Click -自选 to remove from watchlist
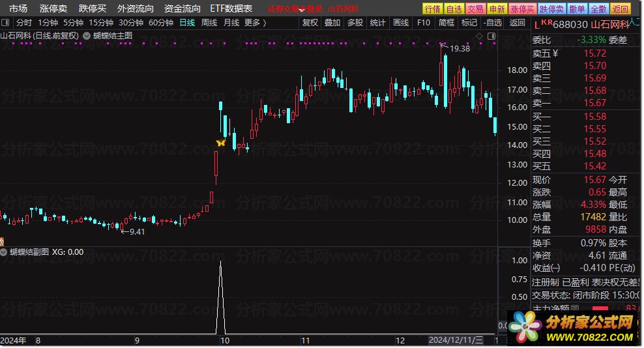 tap(492, 23)
